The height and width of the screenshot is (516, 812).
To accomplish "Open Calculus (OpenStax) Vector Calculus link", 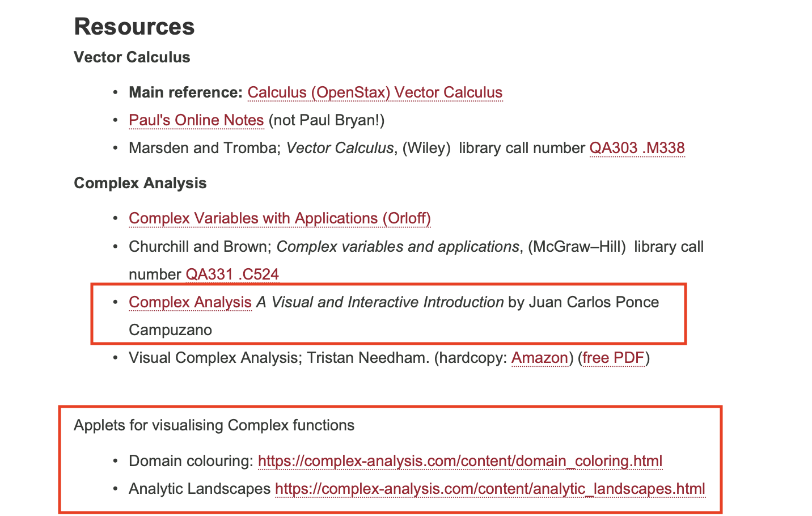I will point(375,92).
